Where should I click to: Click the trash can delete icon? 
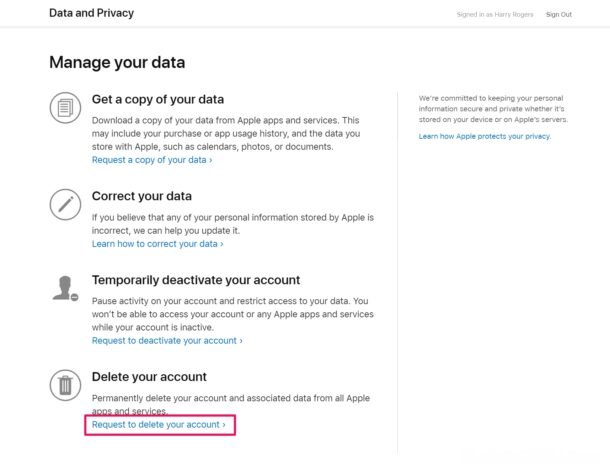[65, 385]
